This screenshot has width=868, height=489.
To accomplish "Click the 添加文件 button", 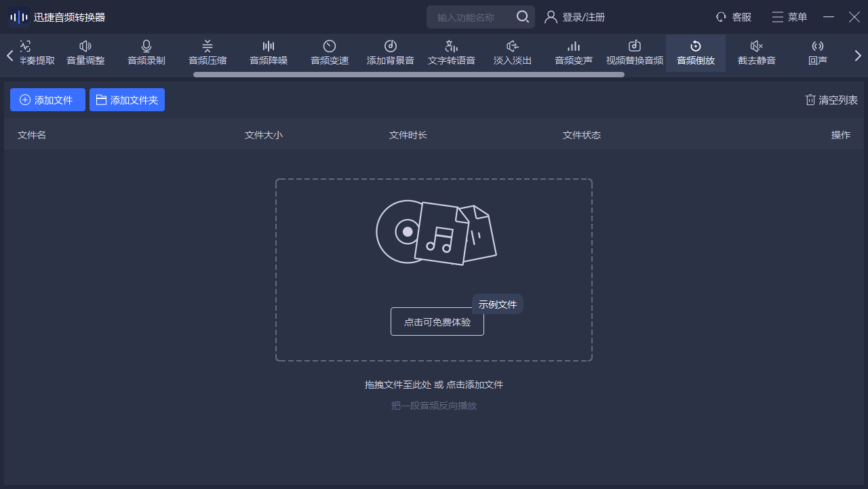I will 47,100.
